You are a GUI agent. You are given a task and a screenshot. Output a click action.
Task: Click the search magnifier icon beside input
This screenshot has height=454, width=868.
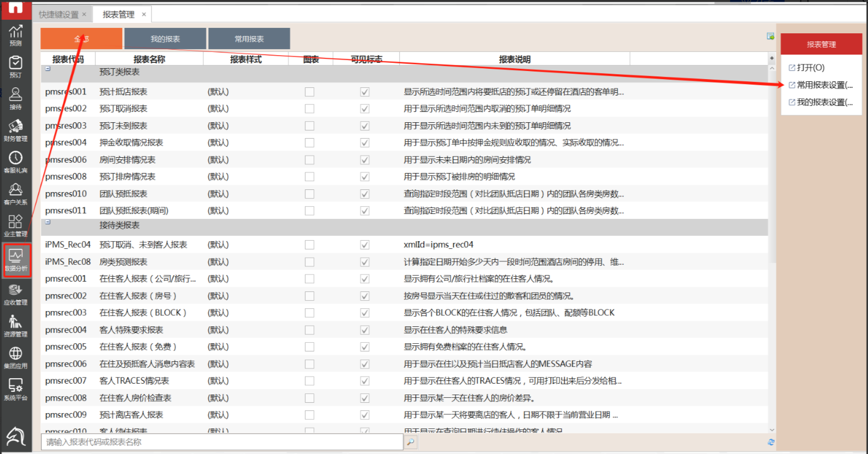coord(411,442)
